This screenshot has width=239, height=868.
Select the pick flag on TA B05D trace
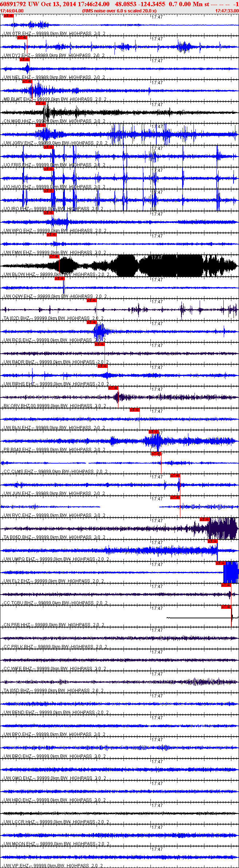(204, 519)
